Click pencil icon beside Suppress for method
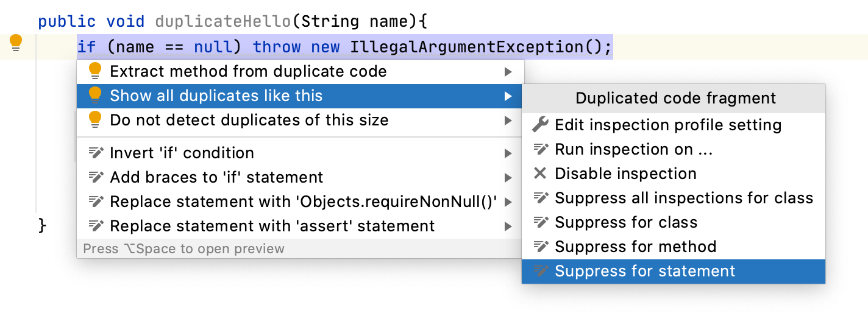868x319 pixels. 540,247
